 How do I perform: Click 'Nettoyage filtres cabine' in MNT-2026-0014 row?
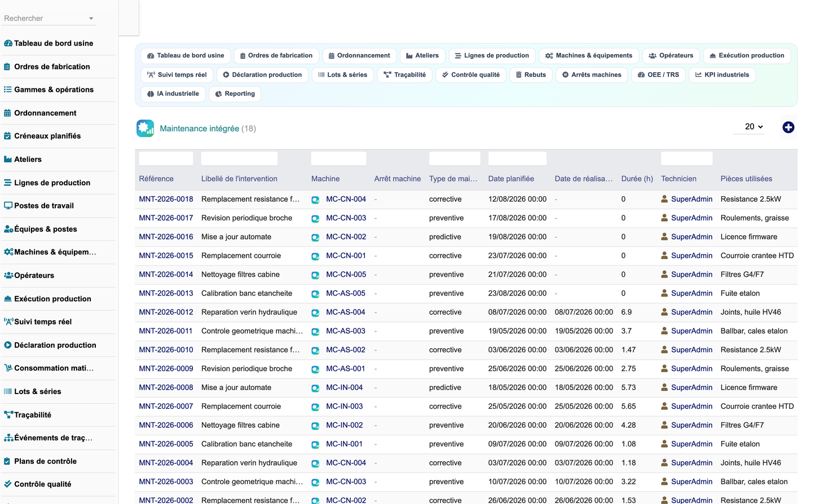[240, 275]
